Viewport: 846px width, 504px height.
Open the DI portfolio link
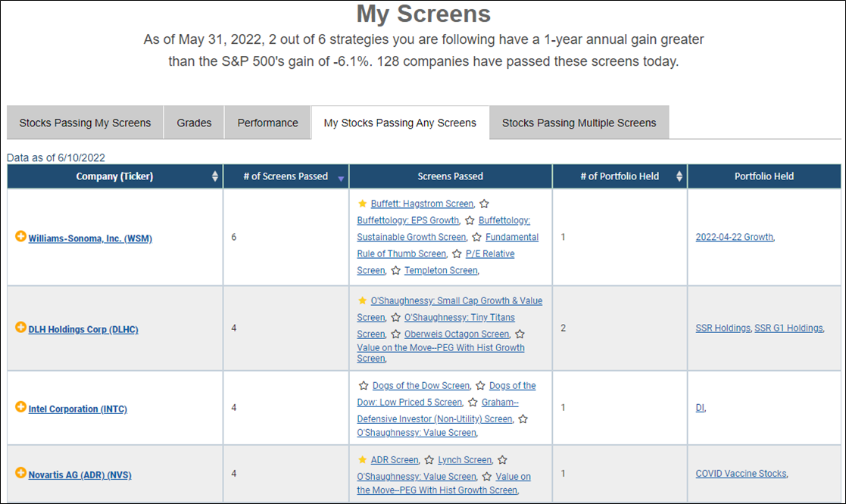click(700, 408)
